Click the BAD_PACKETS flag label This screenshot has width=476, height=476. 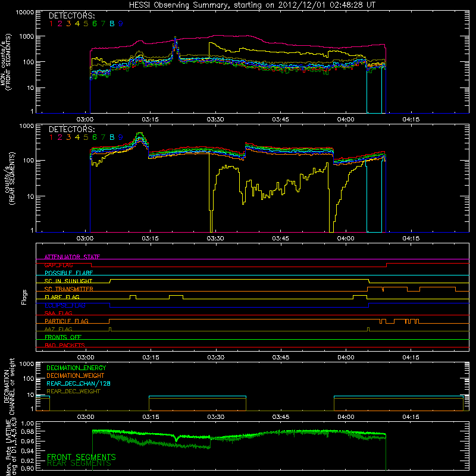pos(65,345)
